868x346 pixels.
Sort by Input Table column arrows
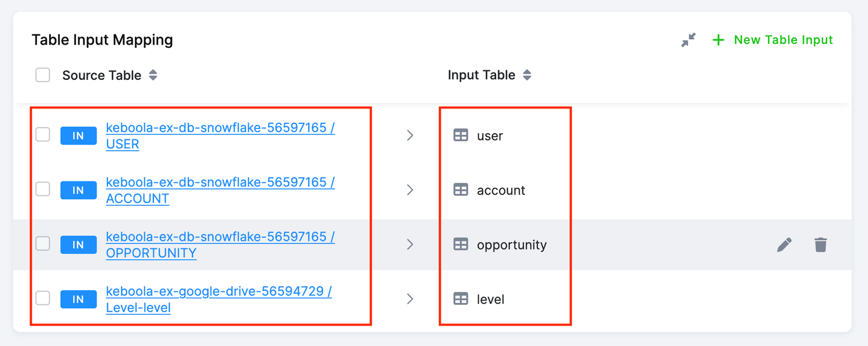527,75
